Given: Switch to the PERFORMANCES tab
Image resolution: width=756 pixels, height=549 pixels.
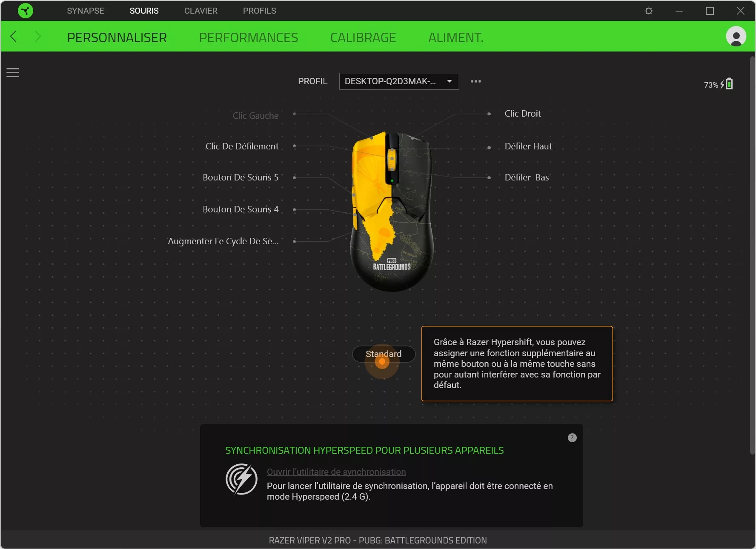Looking at the screenshot, I should click(249, 37).
